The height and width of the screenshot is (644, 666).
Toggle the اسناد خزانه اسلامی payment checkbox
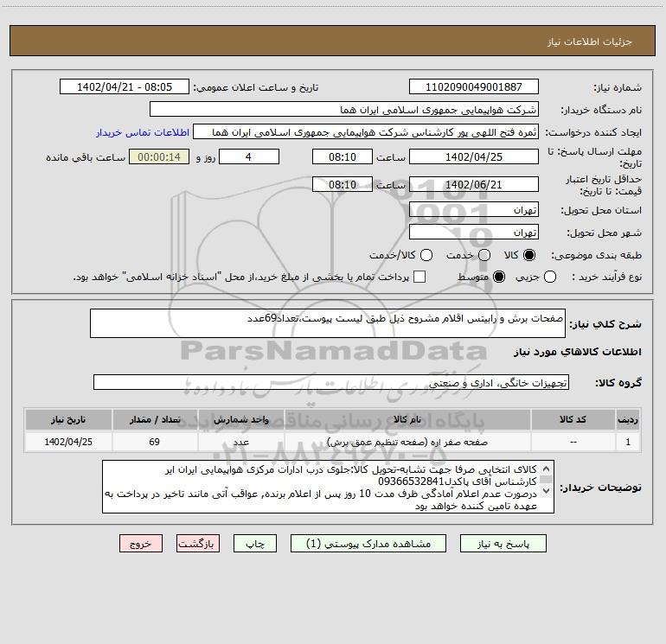419,277
